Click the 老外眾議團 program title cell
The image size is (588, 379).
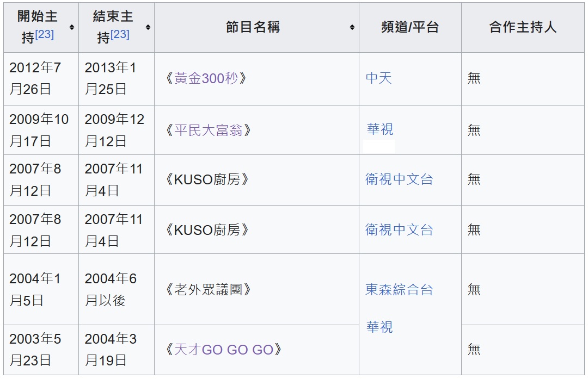pyautogui.click(x=208, y=289)
